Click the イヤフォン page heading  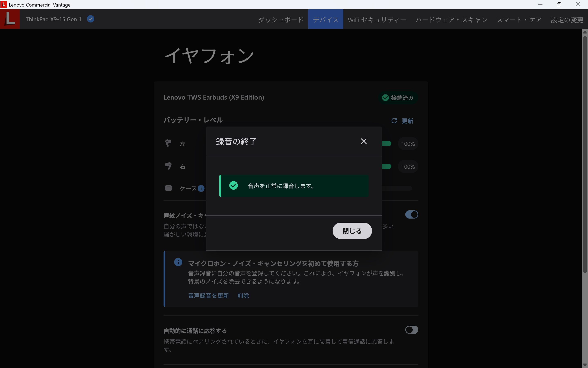209,56
